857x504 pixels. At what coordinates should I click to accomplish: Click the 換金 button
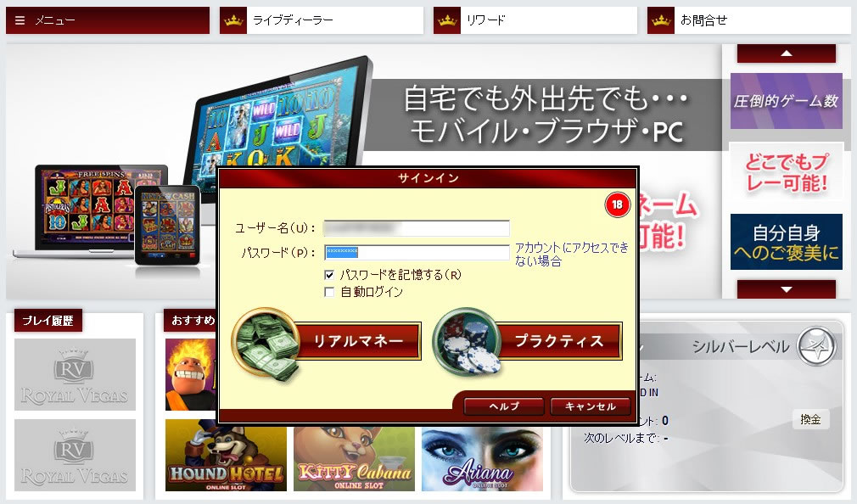click(810, 419)
